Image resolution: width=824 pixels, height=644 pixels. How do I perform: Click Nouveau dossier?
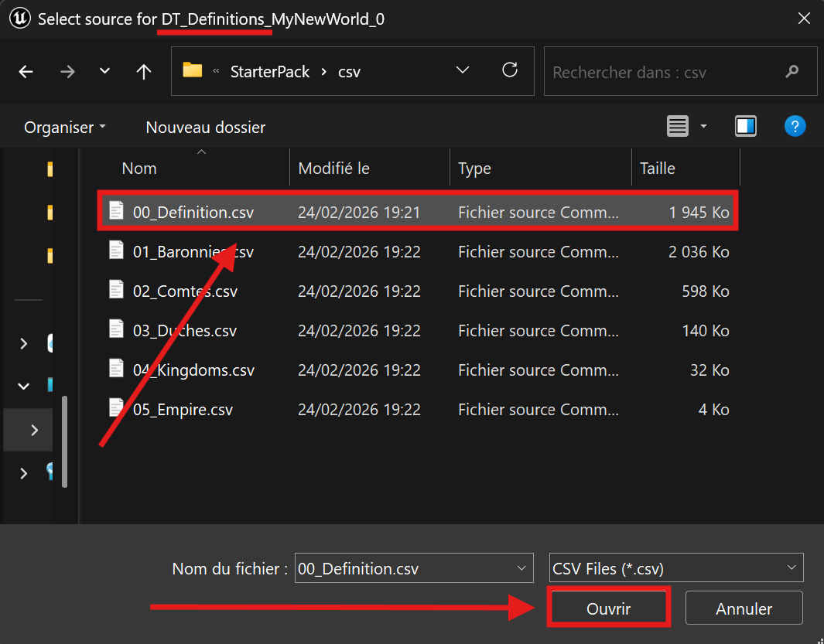pyautogui.click(x=206, y=127)
